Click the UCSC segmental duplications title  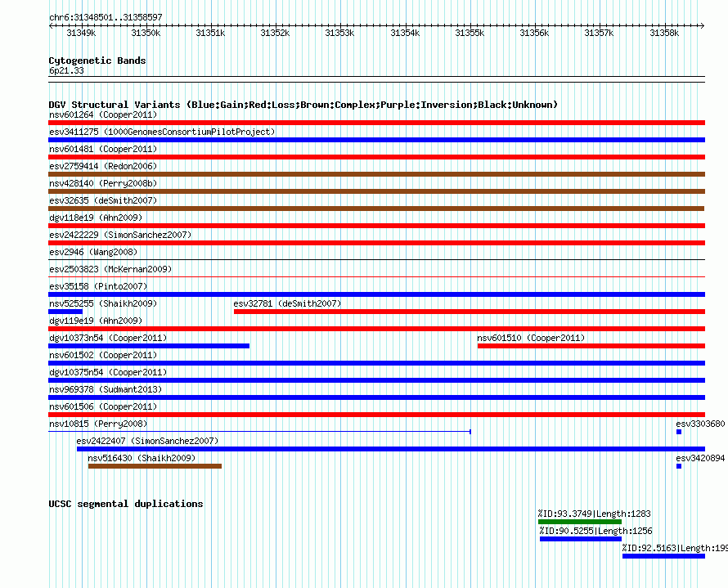pyautogui.click(x=126, y=504)
